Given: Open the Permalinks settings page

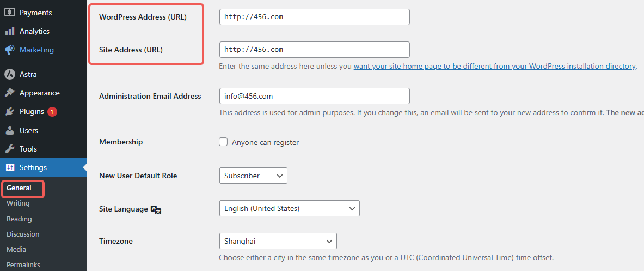Looking at the screenshot, I should 23,264.
